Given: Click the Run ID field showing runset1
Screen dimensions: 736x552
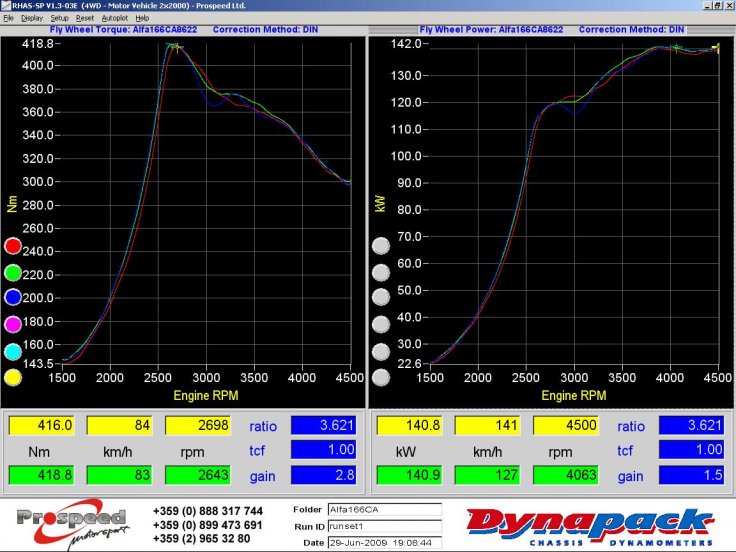Looking at the screenshot, I should [x=383, y=524].
